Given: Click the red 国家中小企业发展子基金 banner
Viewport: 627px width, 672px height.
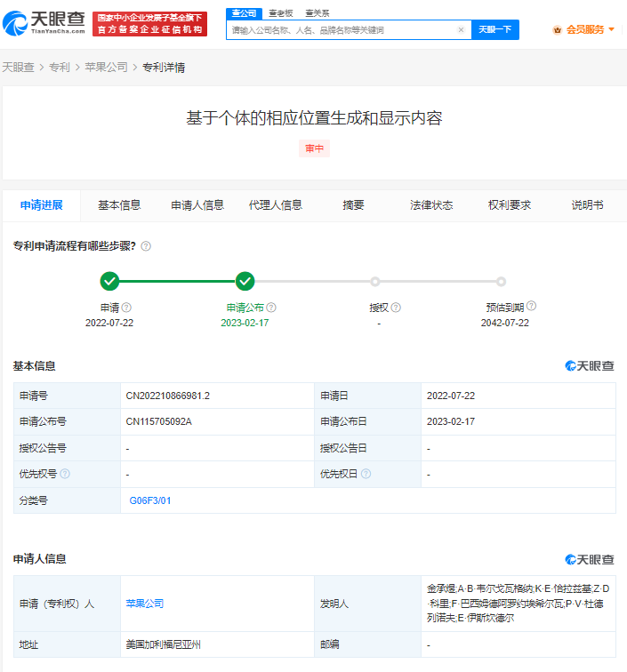Looking at the screenshot, I should point(149,24).
